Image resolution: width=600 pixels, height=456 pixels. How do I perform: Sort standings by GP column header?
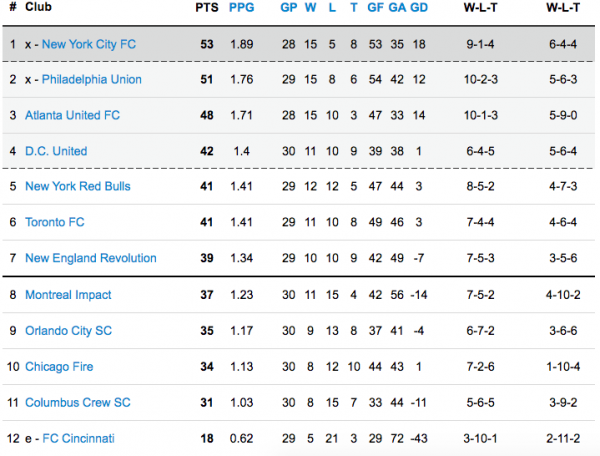click(288, 8)
